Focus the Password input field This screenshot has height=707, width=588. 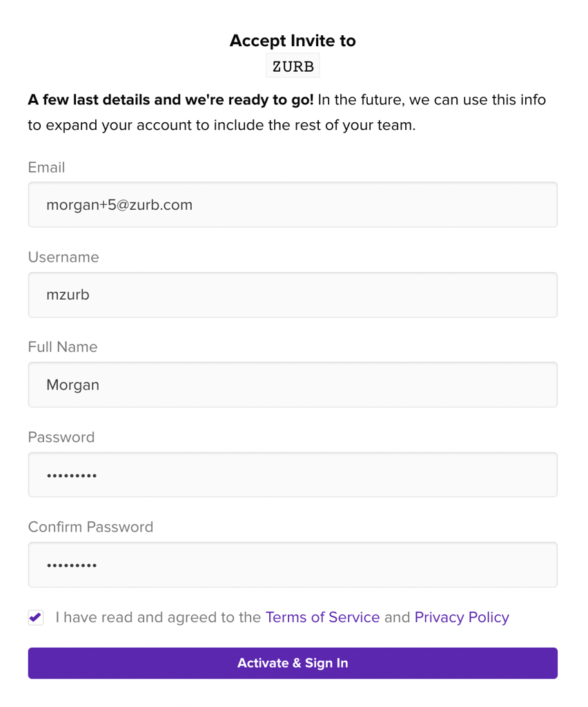(293, 475)
